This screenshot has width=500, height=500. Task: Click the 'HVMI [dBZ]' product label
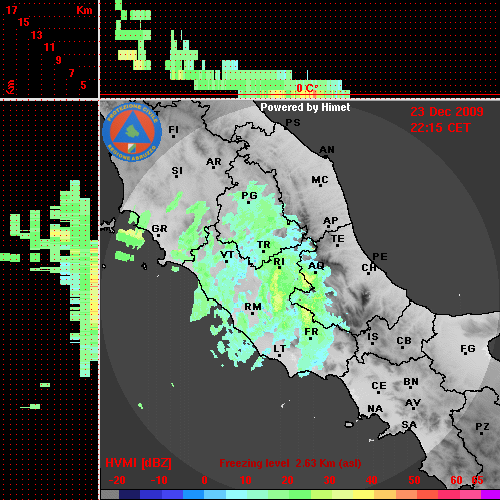pos(138,463)
